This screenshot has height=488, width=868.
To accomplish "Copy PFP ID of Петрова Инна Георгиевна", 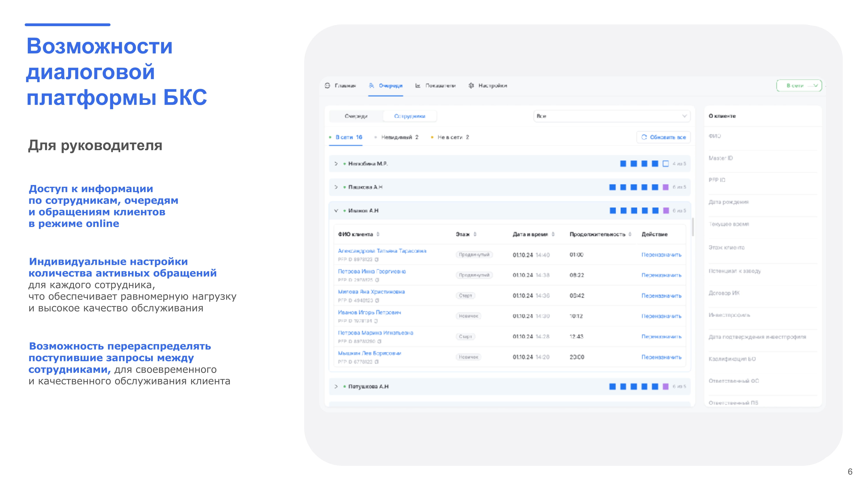I will (377, 280).
